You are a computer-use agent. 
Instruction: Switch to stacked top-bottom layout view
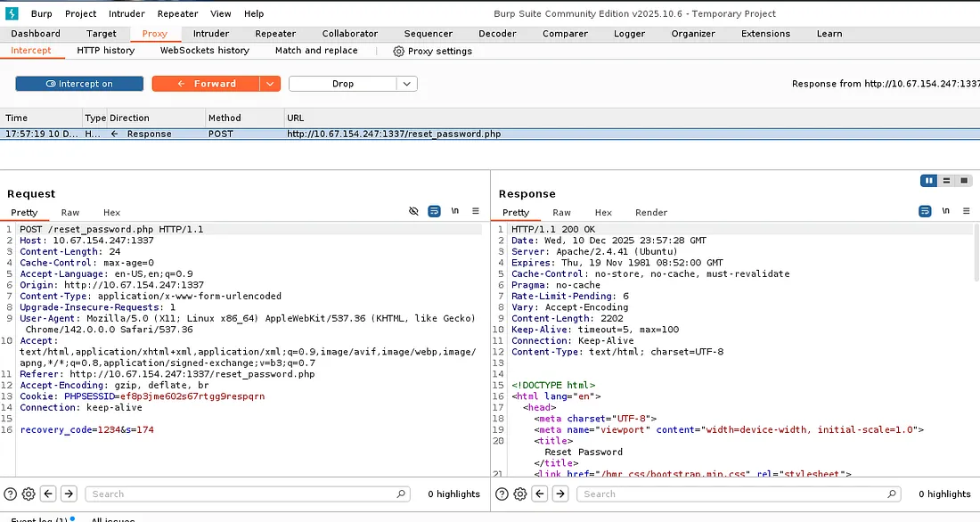pos(946,181)
